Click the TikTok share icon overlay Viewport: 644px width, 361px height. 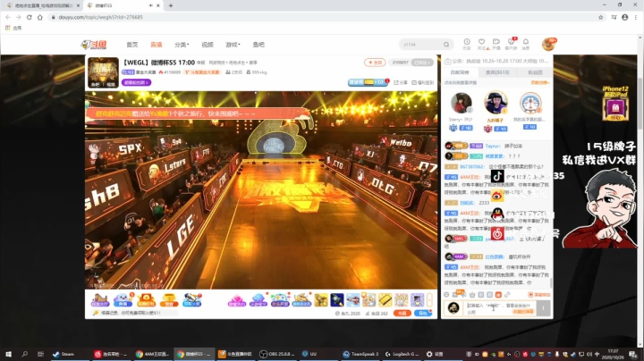(x=497, y=176)
